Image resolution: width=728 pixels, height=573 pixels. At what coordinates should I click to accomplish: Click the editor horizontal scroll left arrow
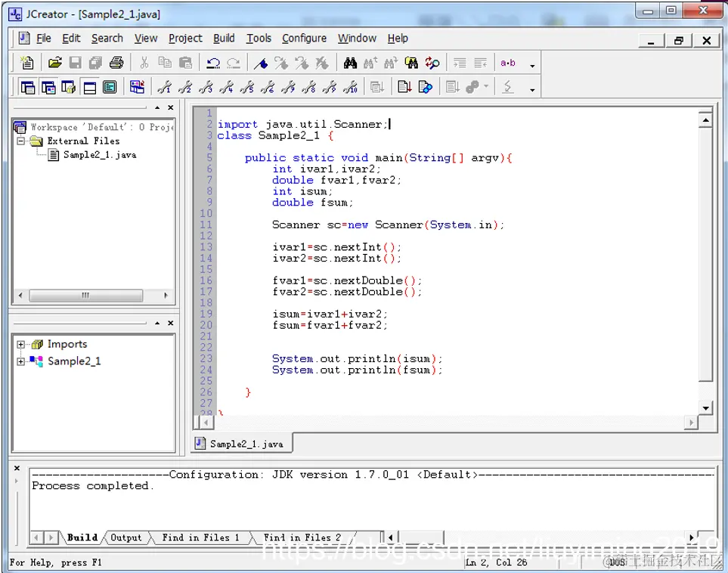(206, 422)
